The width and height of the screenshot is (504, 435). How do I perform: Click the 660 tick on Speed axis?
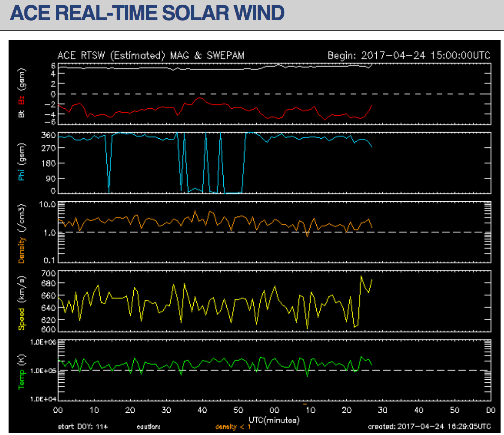coord(48,295)
